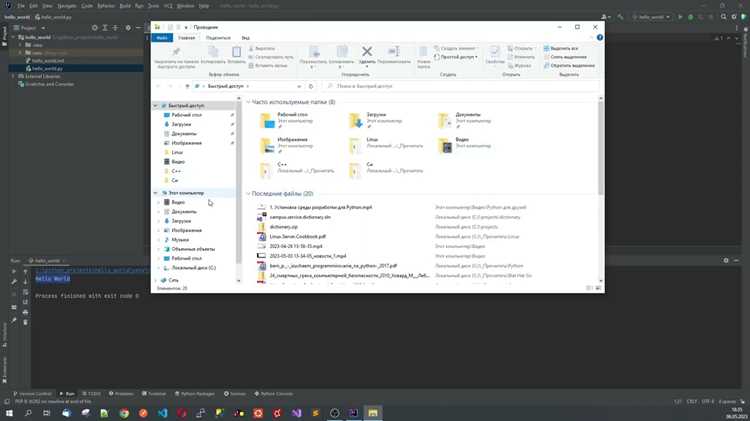Click the Copy icon in Explorer ribbon

click(213, 52)
